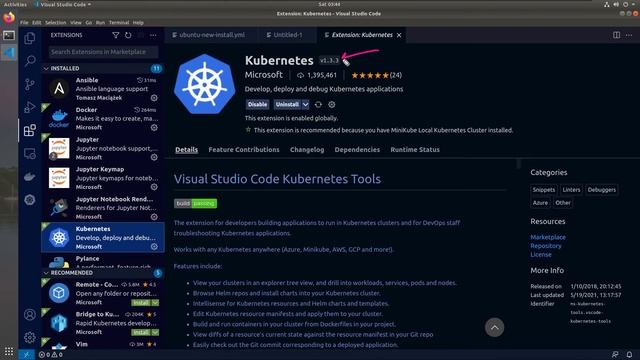The width and height of the screenshot is (640, 360).
Task: Open the Terminal menu
Action: pyautogui.click(x=119, y=23)
